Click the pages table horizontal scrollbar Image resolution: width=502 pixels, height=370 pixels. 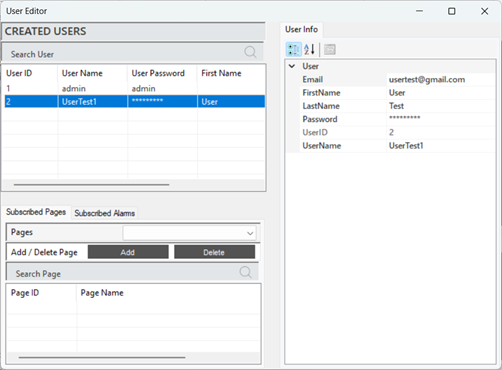(x=102, y=357)
